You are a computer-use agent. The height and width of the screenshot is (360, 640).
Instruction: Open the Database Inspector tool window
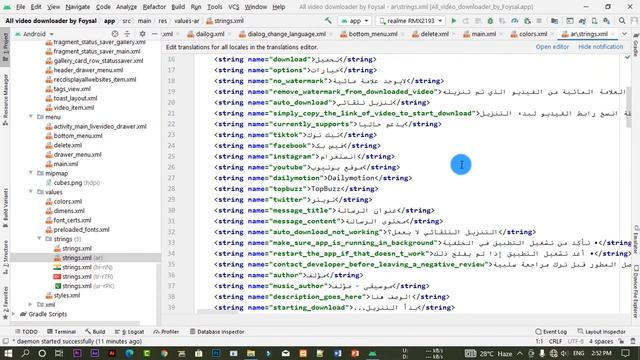point(217,332)
